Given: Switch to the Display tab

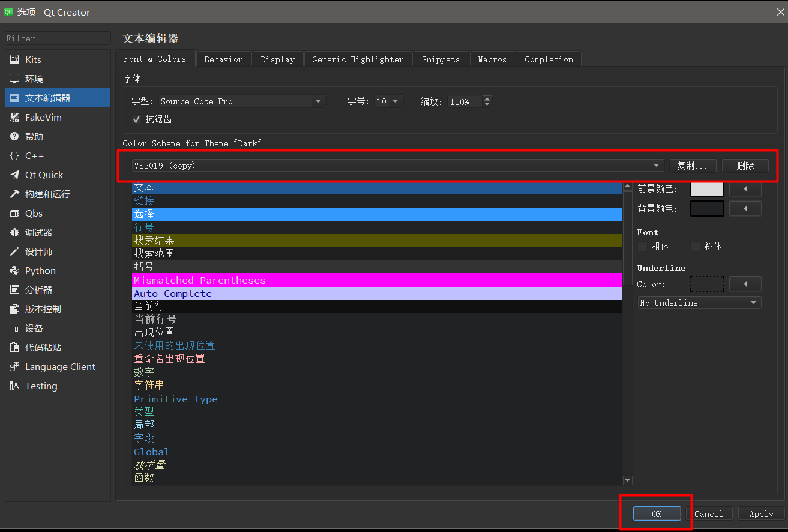Looking at the screenshot, I should click(x=278, y=59).
